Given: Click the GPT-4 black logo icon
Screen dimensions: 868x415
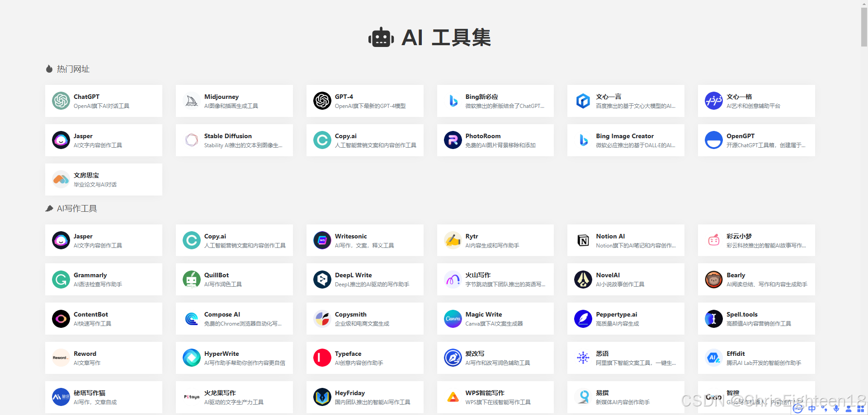Looking at the screenshot, I should [322, 101].
